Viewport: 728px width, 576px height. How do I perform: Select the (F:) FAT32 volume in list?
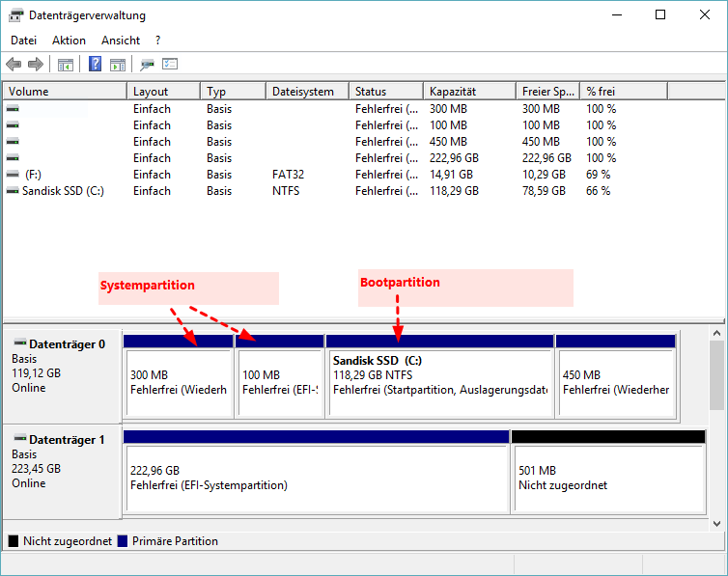[x=34, y=175]
